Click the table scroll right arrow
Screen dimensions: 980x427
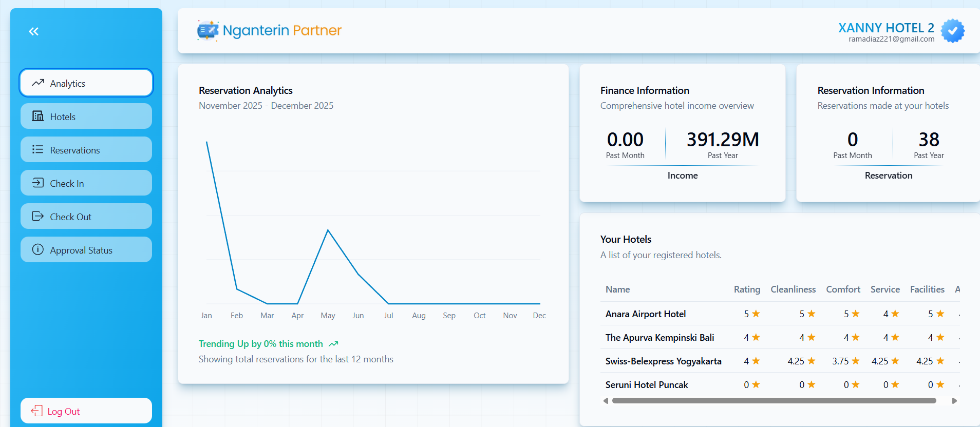(x=954, y=401)
